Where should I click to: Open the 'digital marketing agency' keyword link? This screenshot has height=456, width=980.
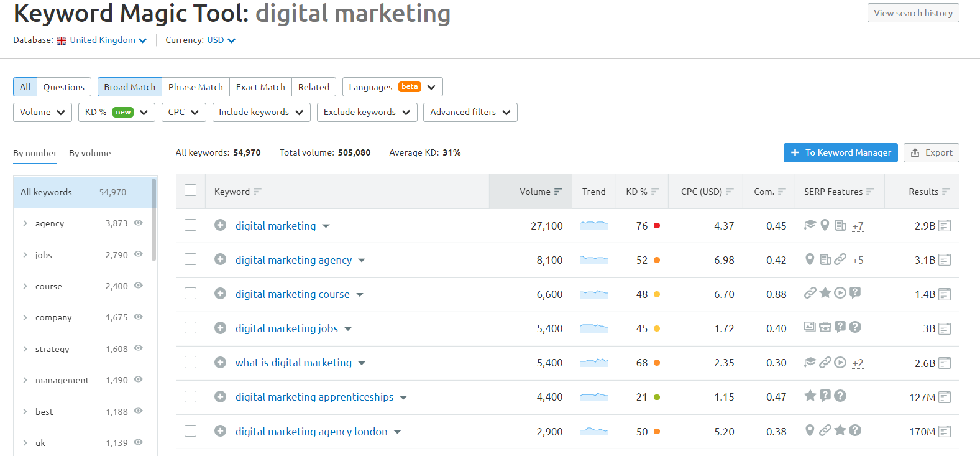pos(293,260)
